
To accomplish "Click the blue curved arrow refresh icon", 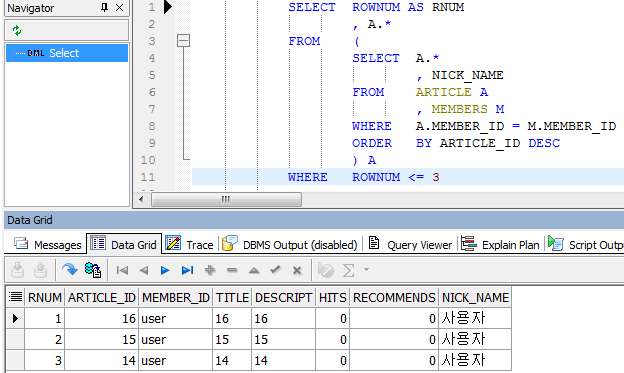I will (x=70, y=270).
